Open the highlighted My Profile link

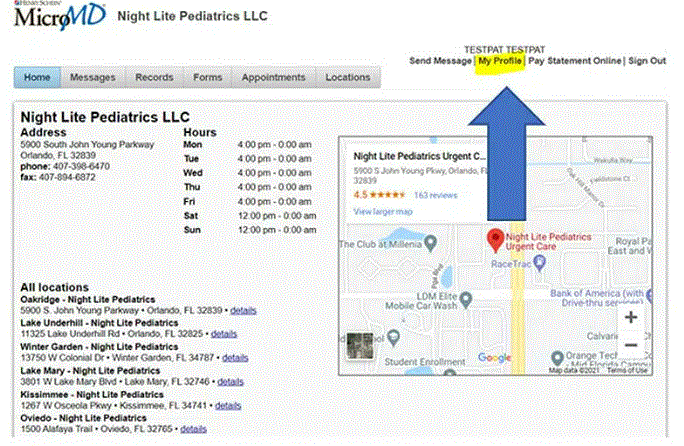(x=499, y=61)
